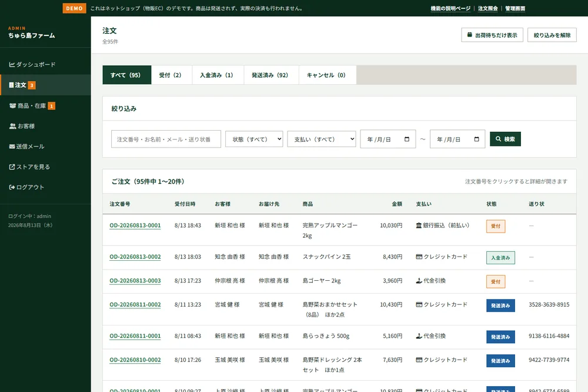Image resolution: width=588 pixels, height=392 pixels.
Task: Switch to キャンセル (0) tab
Action: 328,75
